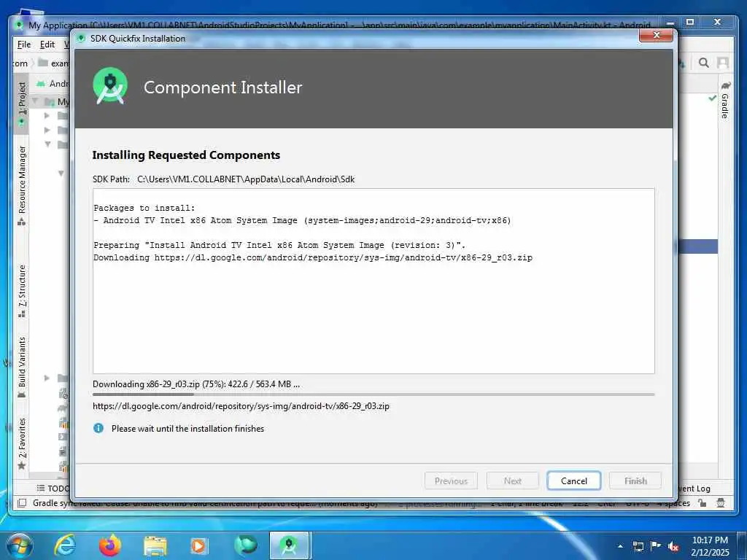Image resolution: width=747 pixels, height=560 pixels.
Task: Open the File menu in Android Studio
Action: click(x=24, y=44)
